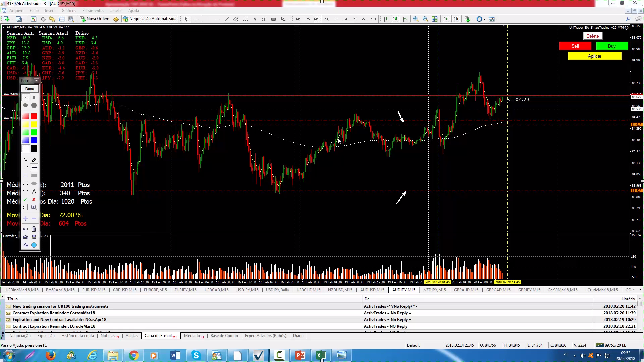Draw a vertical line on chart
Image resolution: width=644 pixels, height=362 pixels.
pos(208,19)
